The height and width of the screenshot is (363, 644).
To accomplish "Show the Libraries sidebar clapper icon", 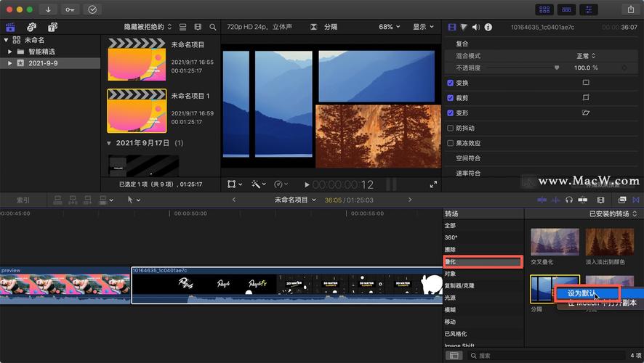I will pyautogui.click(x=10, y=27).
